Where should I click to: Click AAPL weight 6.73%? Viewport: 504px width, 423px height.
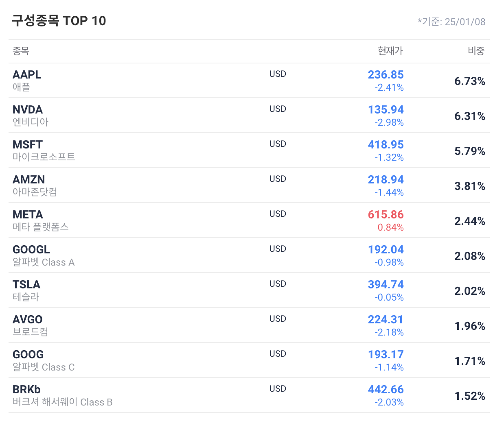coord(470,81)
